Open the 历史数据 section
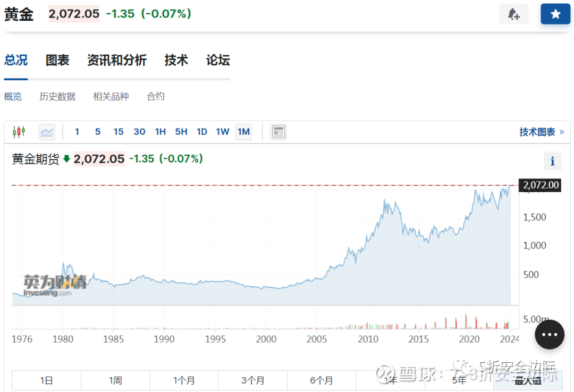 [57, 96]
